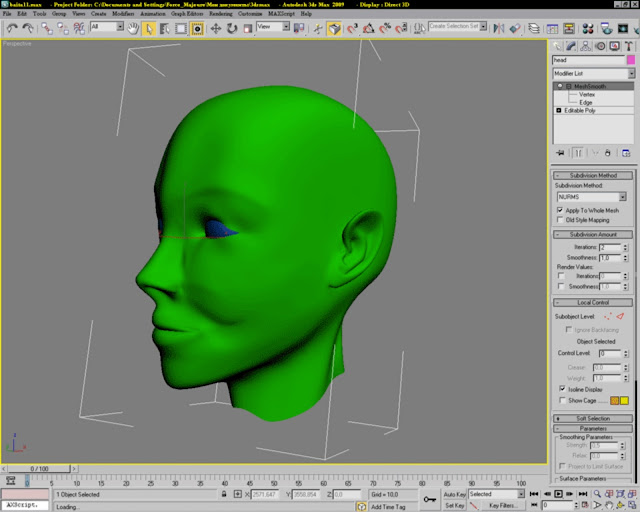Open the File menu

click(7, 14)
